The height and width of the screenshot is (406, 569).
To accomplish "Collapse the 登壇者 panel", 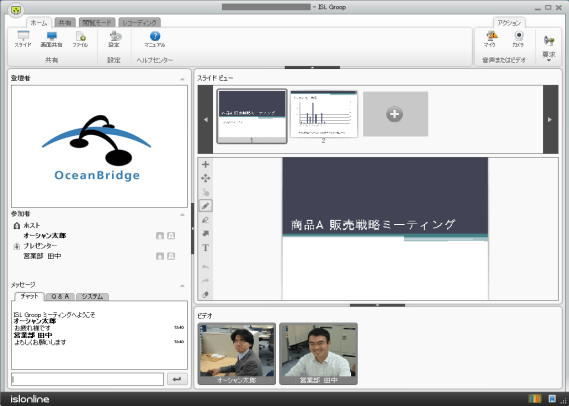I will point(182,79).
